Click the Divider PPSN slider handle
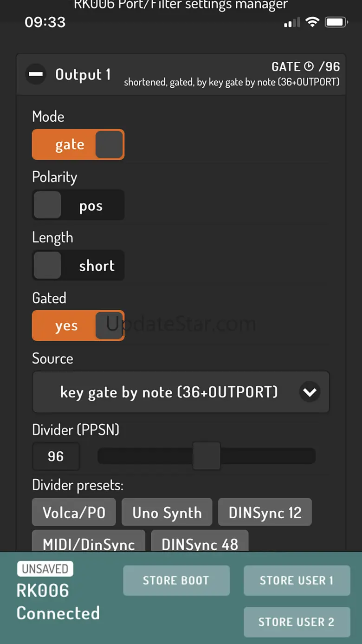362x644 pixels. pos(207,456)
